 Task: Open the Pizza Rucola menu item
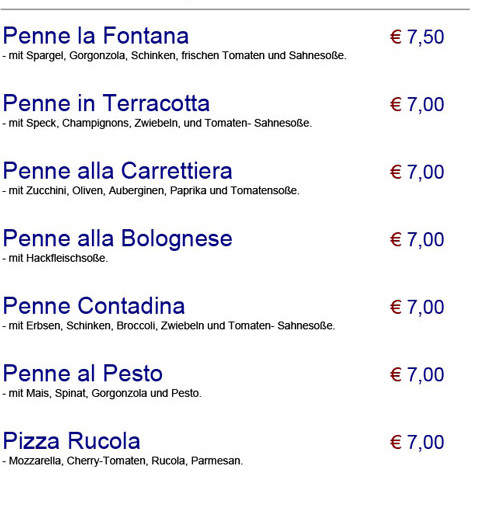(71, 441)
